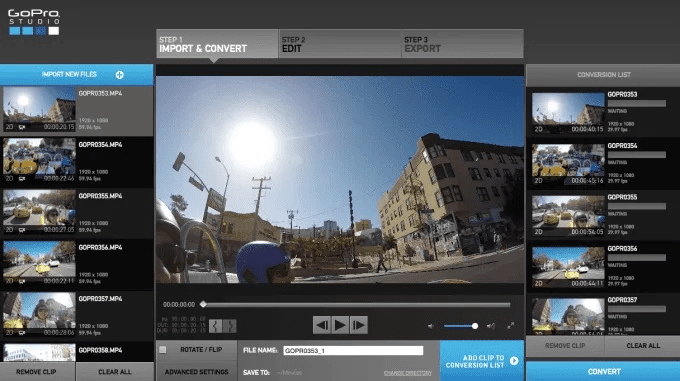Step back one frame in the player
This screenshot has height=381, width=680.
(x=321, y=325)
